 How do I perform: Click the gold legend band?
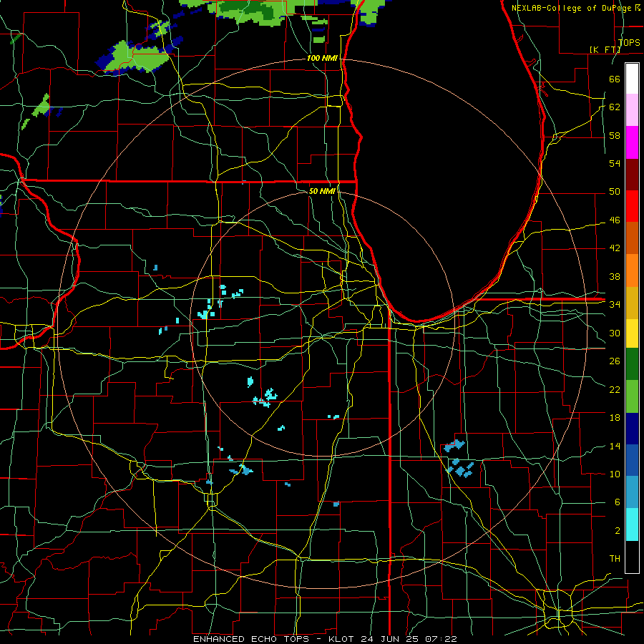pyautogui.click(x=632, y=302)
